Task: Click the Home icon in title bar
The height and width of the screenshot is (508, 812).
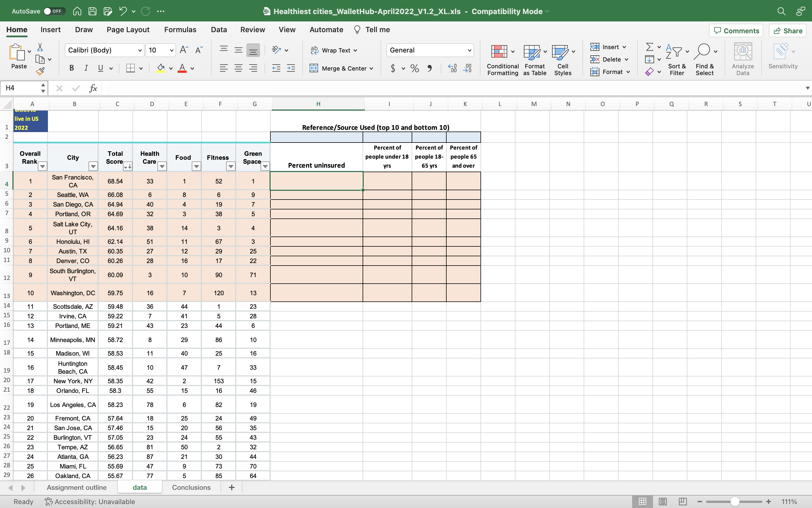Action: point(77,11)
